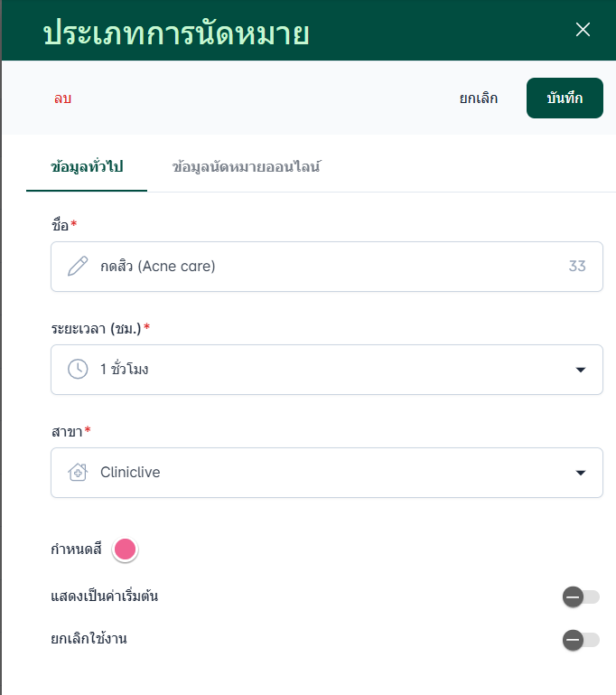616x695 pixels.
Task: Switch to the ข้อมูลทั่วไป tab
Action: pyautogui.click(x=87, y=167)
